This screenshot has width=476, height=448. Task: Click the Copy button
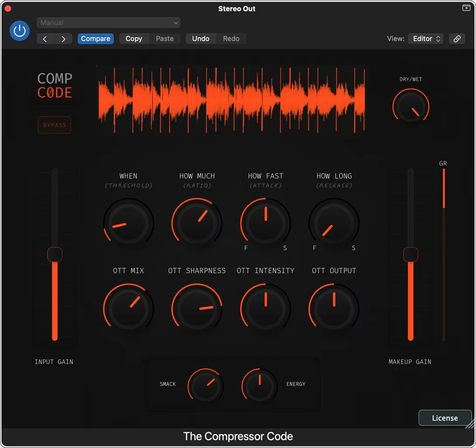(134, 39)
